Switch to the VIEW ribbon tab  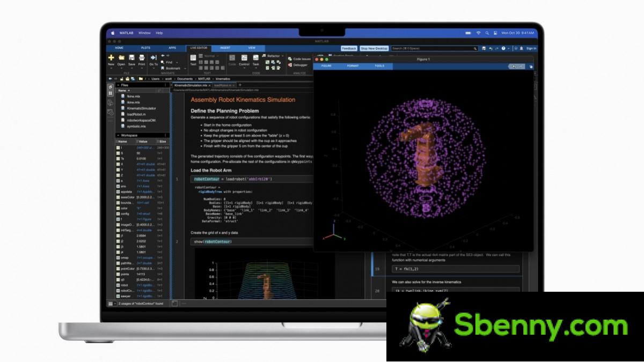pos(252,48)
